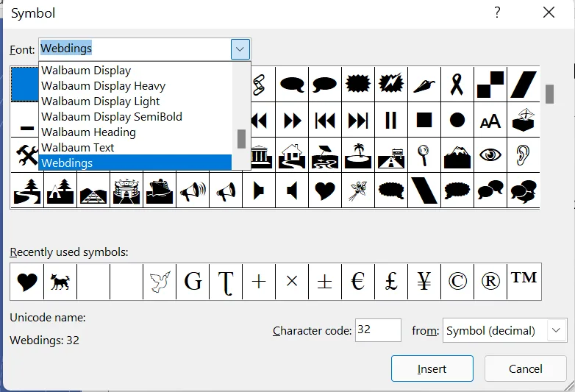Close the Symbol dialog
Image resolution: width=575 pixels, height=392 pixels.
(x=549, y=13)
